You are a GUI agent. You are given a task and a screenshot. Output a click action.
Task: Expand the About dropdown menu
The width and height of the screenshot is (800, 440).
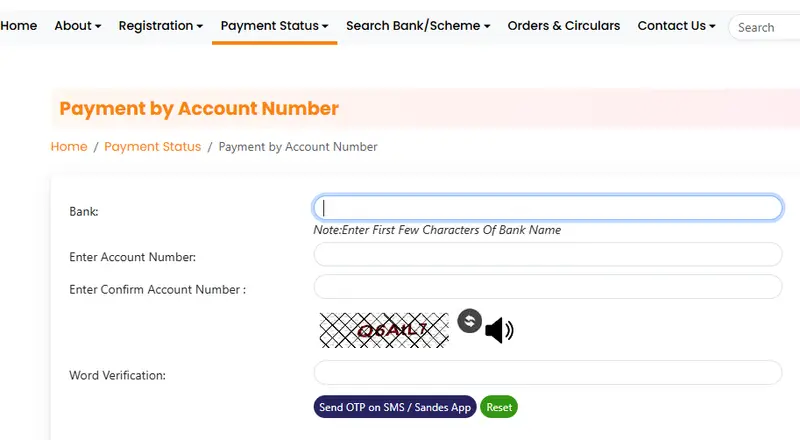coord(78,26)
